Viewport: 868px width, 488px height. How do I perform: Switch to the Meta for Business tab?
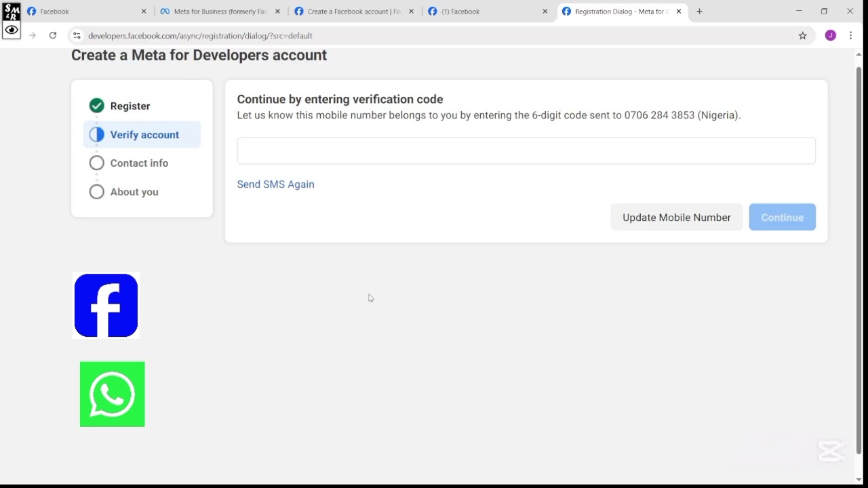[x=220, y=12]
